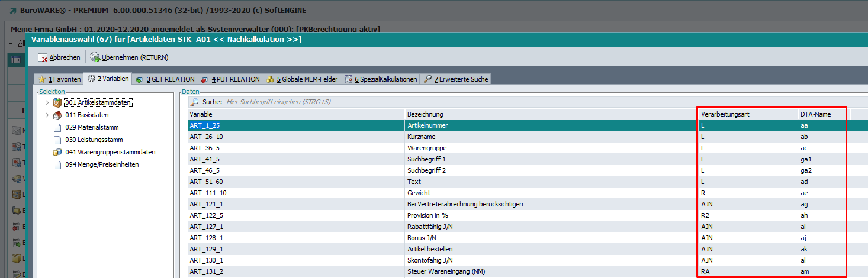Click the 029 Materialstamm document icon
The height and width of the screenshot is (278, 868).
click(57, 127)
